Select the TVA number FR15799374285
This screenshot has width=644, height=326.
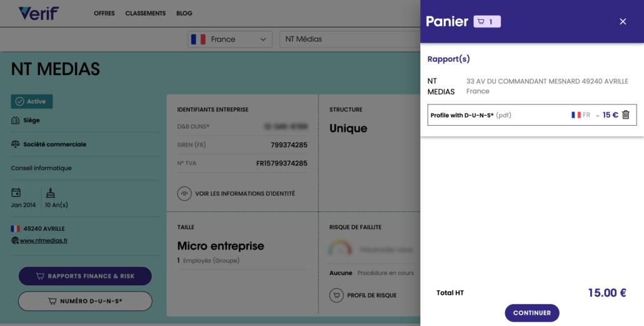pyautogui.click(x=282, y=163)
